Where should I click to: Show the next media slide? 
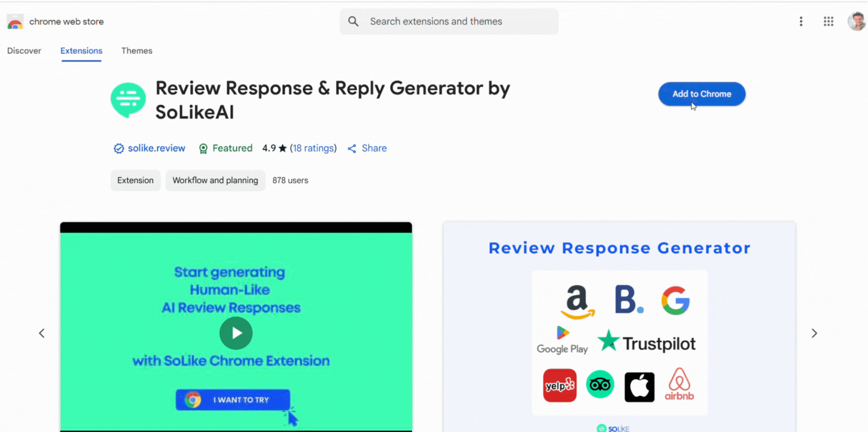(814, 333)
